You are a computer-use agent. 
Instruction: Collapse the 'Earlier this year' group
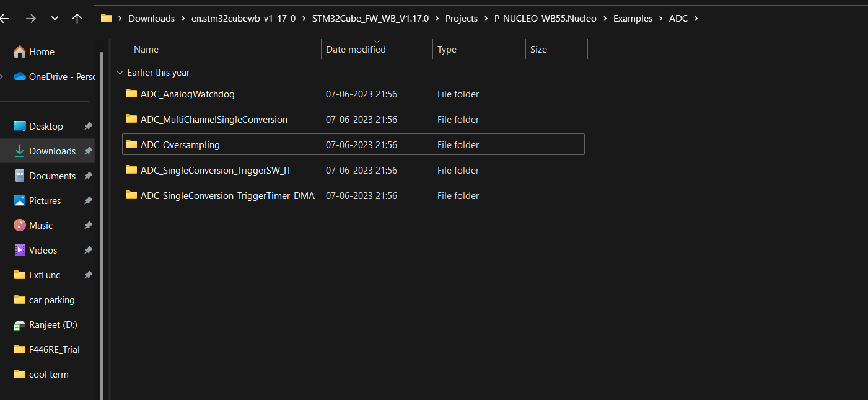[120, 73]
